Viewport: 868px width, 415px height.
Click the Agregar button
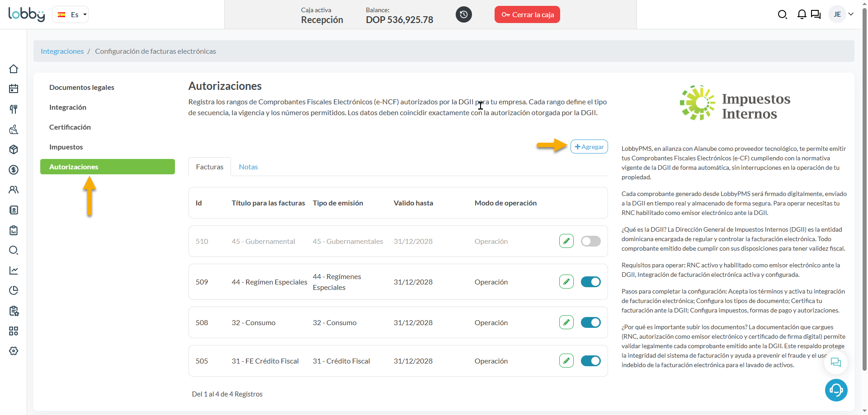pos(589,147)
